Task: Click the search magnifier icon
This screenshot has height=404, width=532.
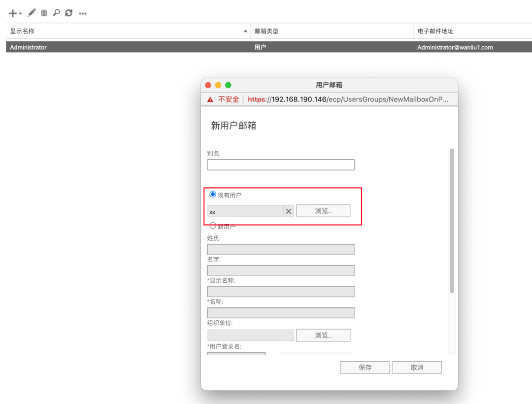Action: click(56, 13)
